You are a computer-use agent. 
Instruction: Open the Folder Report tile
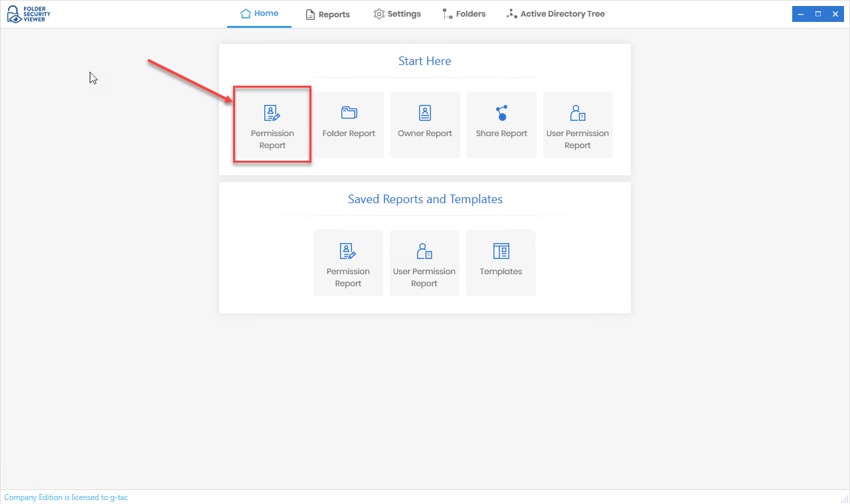click(349, 125)
